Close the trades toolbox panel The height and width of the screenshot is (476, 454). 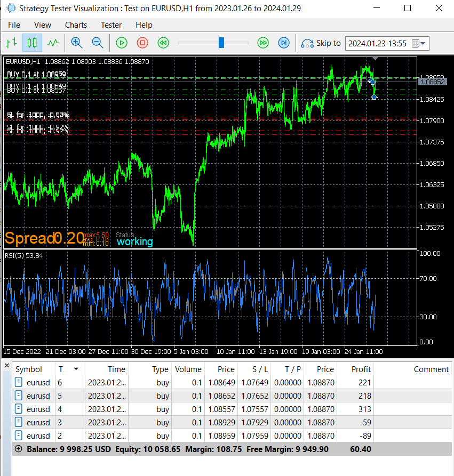click(x=7, y=366)
